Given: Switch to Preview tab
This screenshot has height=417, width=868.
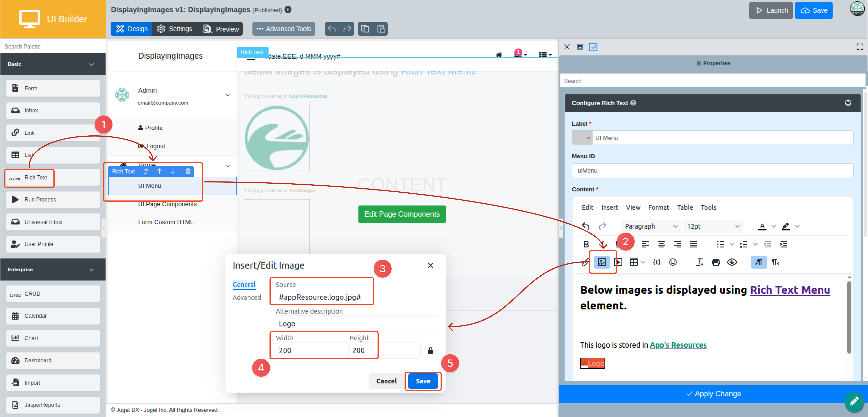Looking at the screenshot, I should pos(221,29).
